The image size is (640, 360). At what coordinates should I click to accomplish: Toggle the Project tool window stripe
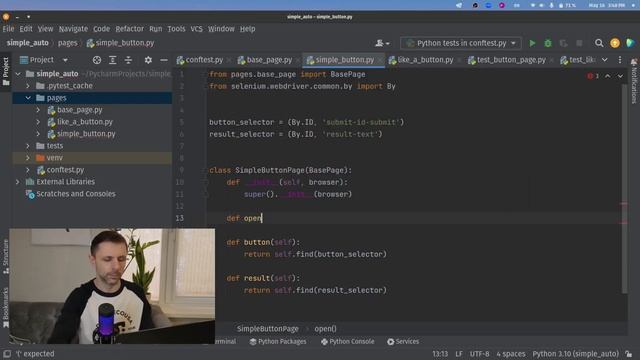point(6,71)
